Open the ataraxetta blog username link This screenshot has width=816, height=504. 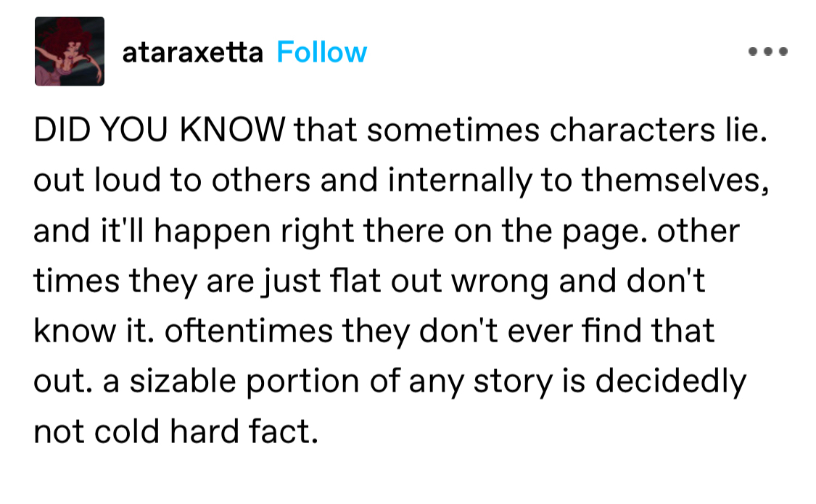point(192,52)
